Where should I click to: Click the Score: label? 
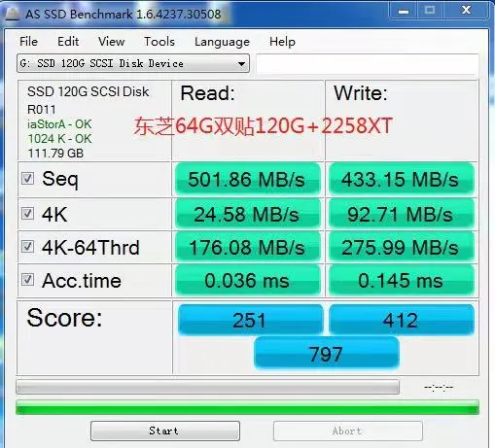coord(64,318)
